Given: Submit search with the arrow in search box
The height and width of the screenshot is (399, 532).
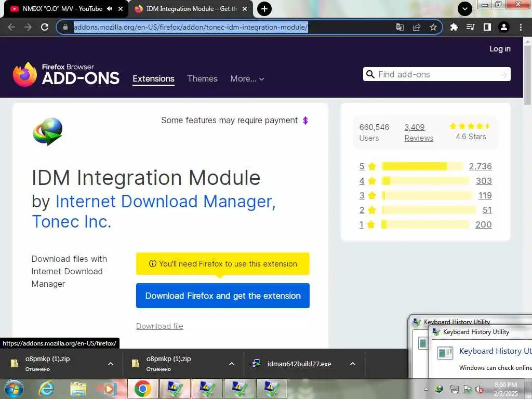Looking at the screenshot, I should [503, 75].
